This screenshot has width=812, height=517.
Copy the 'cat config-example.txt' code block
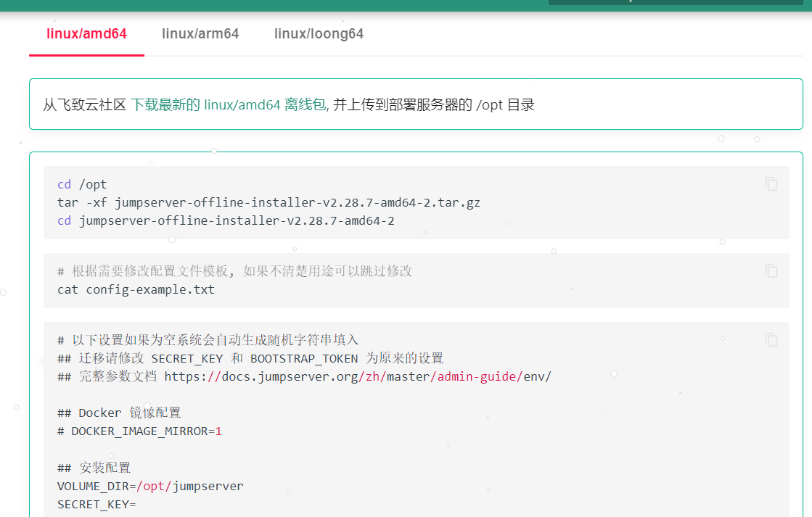coord(771,270)
